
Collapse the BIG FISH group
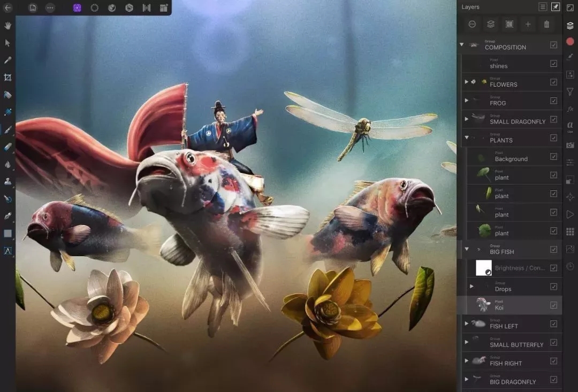click(x=467, y=249)
